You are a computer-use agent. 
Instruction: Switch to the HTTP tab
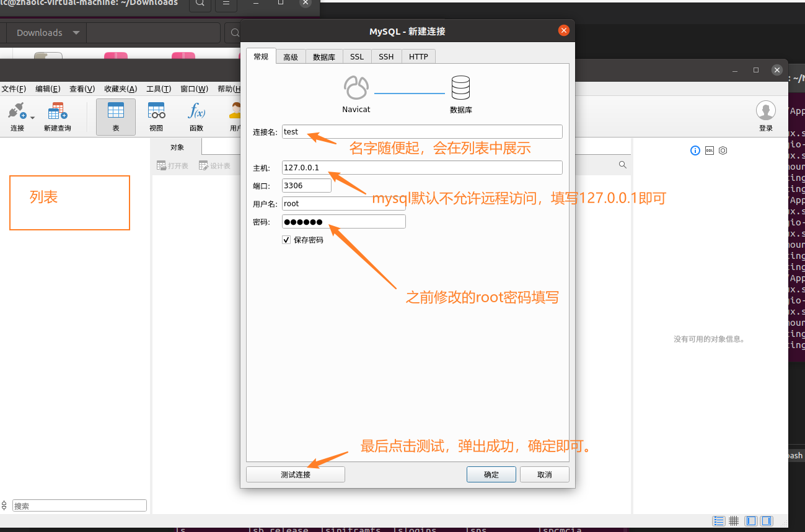pos(418,57)
